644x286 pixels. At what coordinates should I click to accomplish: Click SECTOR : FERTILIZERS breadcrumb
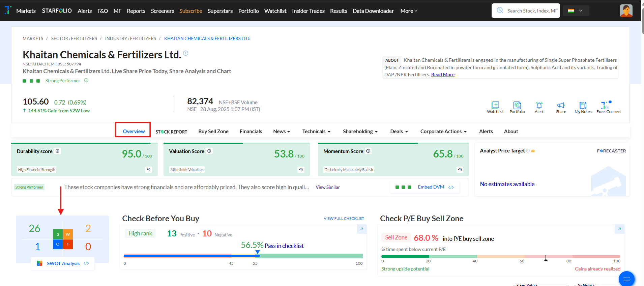click(x=74, y=38)
